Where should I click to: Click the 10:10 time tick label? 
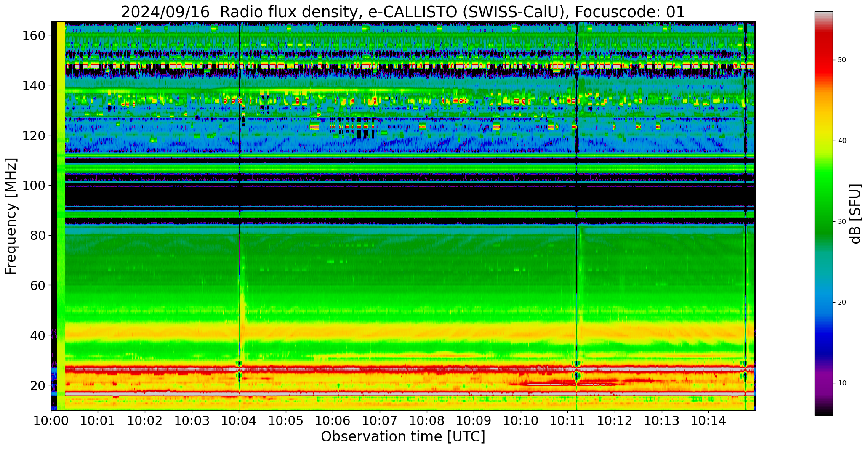[x=521, y=420]
